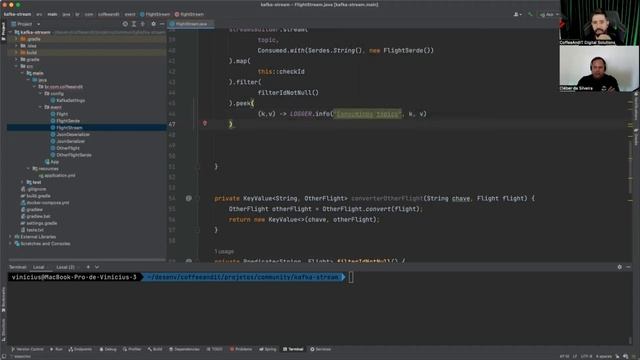This screenshot has width=640, height=360.
Task: Toggle the Bookmarks side tab on left edge
Action: tap(3, 300)
